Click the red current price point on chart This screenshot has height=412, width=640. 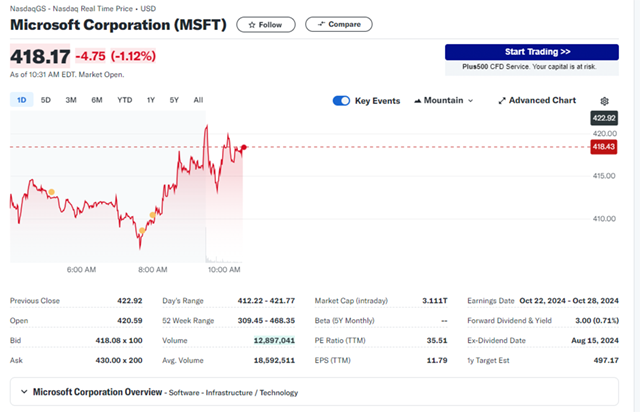point(244,147)
